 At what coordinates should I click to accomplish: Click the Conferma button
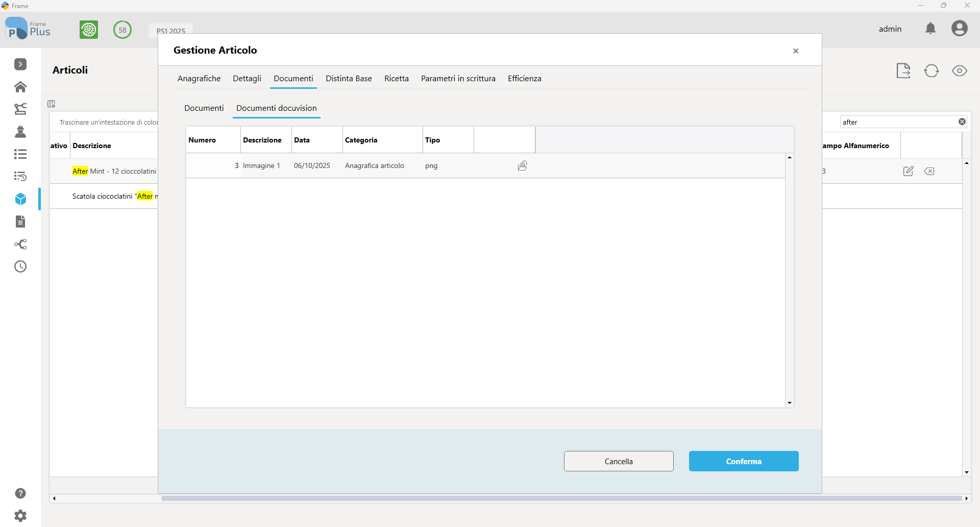coord(744,461)
